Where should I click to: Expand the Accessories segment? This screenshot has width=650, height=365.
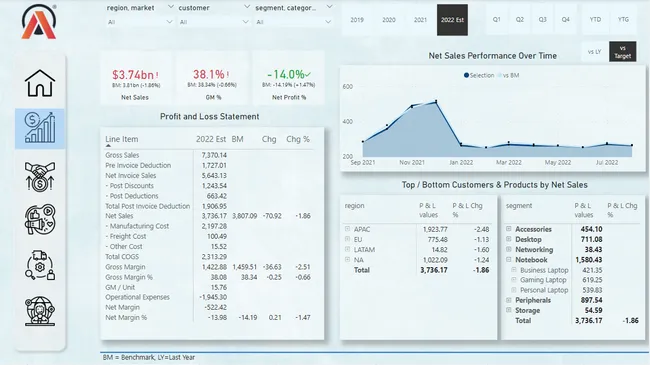(x=509, y=229)
